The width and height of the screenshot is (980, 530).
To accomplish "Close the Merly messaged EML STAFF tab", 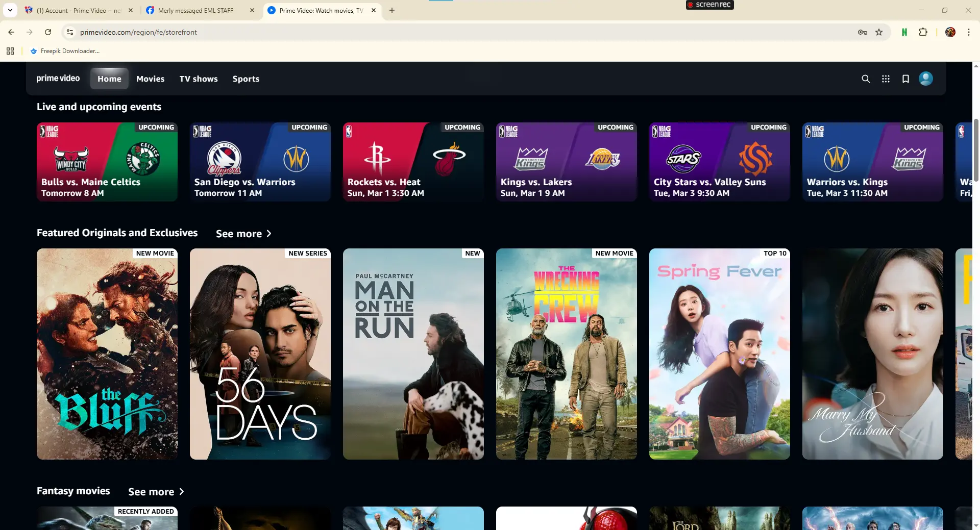I will (x=252, y=10).
